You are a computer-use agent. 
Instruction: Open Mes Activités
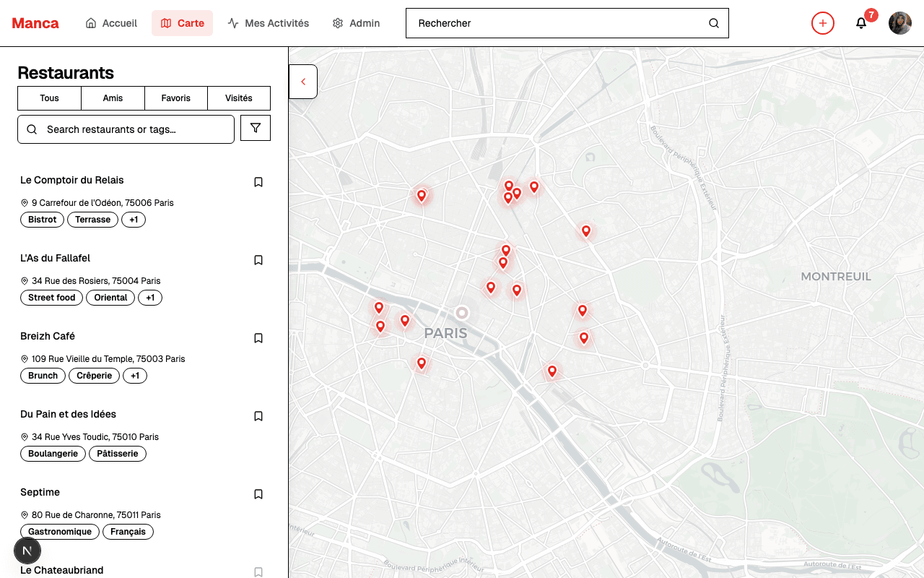(269, 22)
